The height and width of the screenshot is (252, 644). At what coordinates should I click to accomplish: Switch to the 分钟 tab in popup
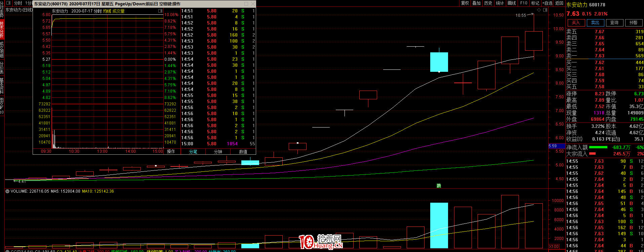218,152
